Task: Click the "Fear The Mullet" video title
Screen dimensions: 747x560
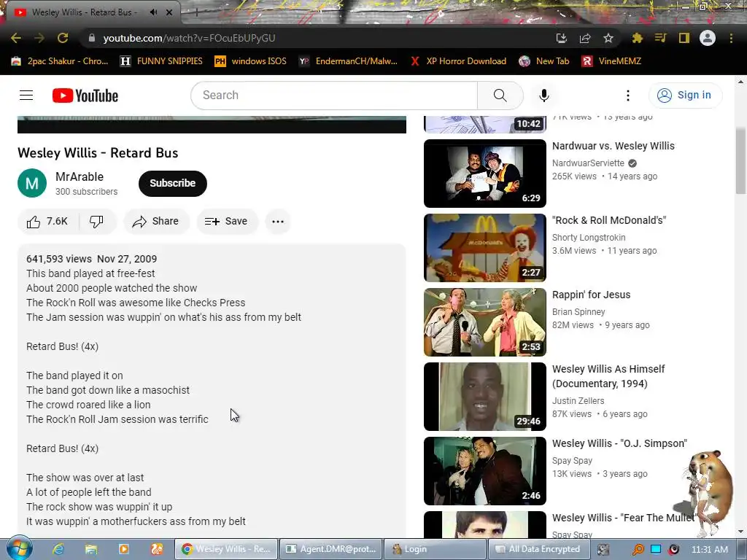Action: 624,518
